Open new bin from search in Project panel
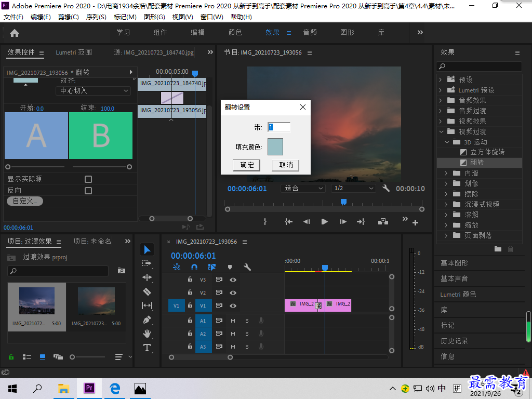This screenshot has height=399, width=532. click(x=121, y=271)
